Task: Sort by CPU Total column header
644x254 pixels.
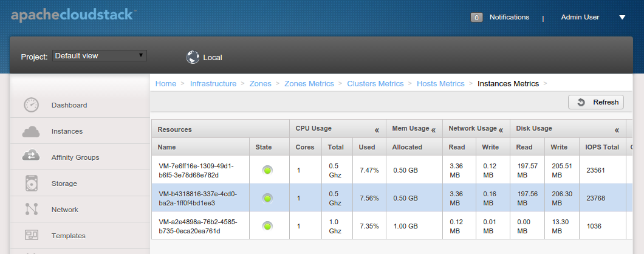Action: [x=337, y=146]
